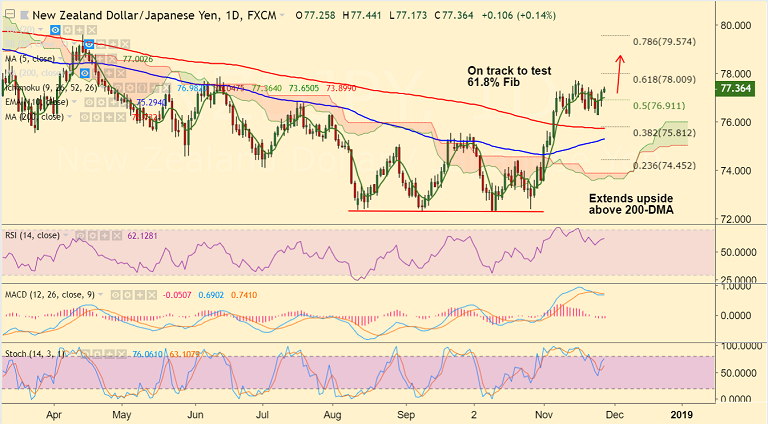768x424 pixels.
Task: Click the MACD signal value 0.7410
Action: click(x=244, y=295)
